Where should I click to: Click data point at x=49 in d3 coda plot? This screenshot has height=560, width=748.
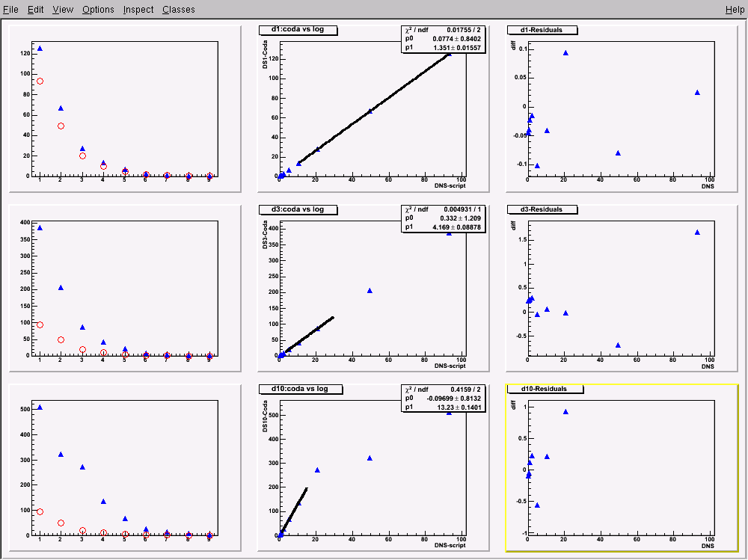[370, 291]
